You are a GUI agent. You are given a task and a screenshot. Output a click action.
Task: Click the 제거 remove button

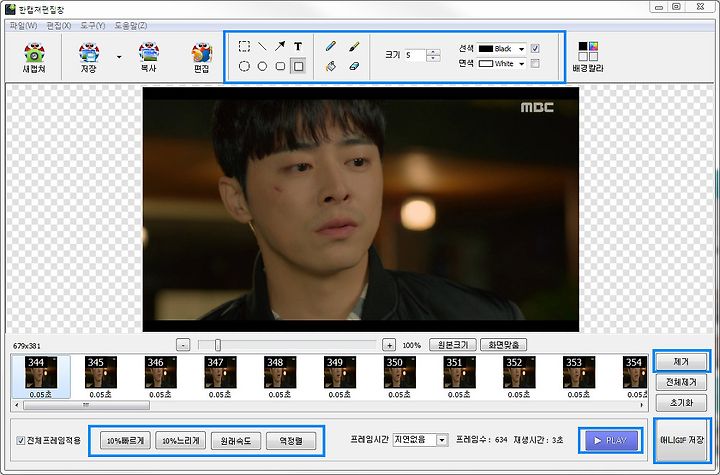tap(681, 362)
